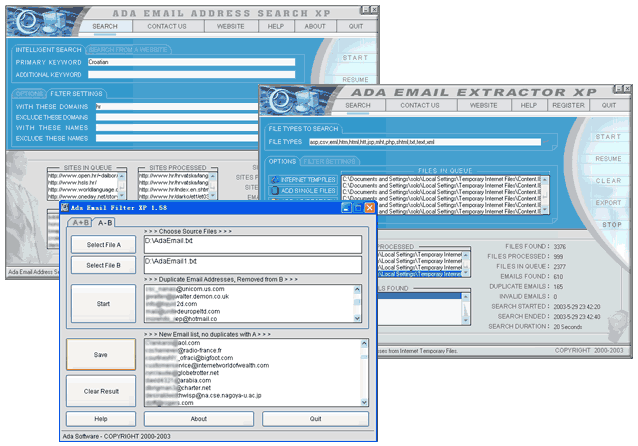Select the highlighted row in processed files list

[x=420, y=274]
